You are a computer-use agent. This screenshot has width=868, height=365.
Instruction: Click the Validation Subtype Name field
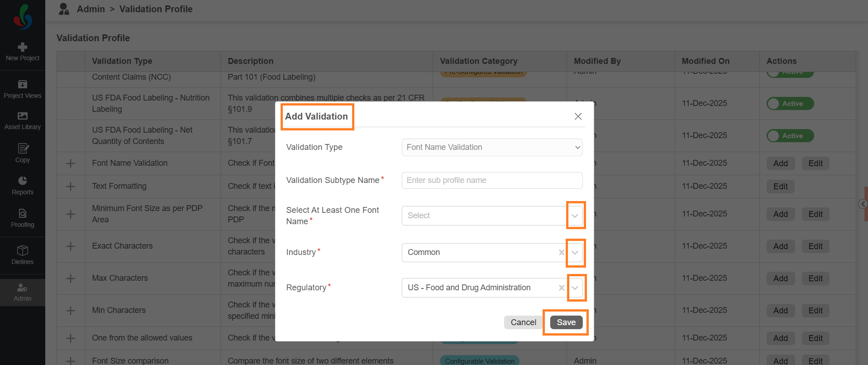pyautogui.click(x=491, y=180)
